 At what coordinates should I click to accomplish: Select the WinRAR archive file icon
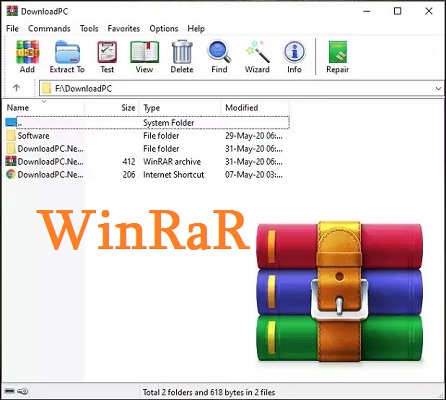pyautogui.click(x=11, y=161)
